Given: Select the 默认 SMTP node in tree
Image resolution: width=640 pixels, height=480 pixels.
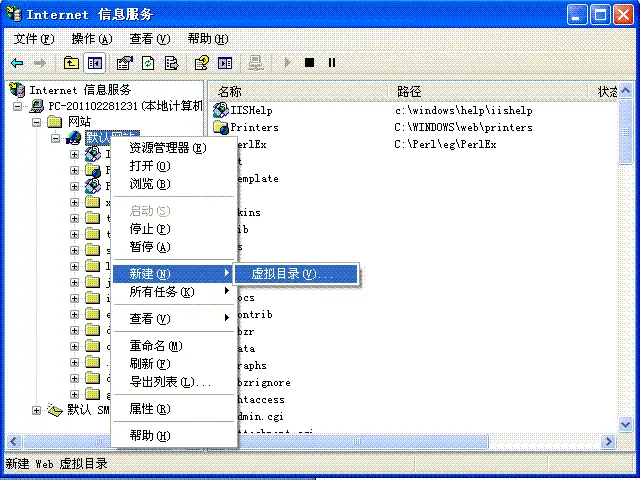Looking at the screenshot, I should tap(88, 410).
